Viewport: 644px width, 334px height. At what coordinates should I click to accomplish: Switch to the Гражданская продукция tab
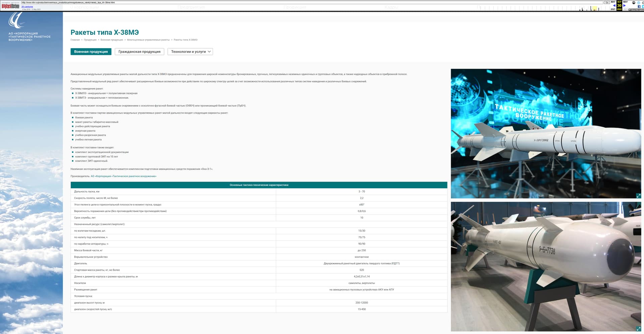(x=139, y=52)
